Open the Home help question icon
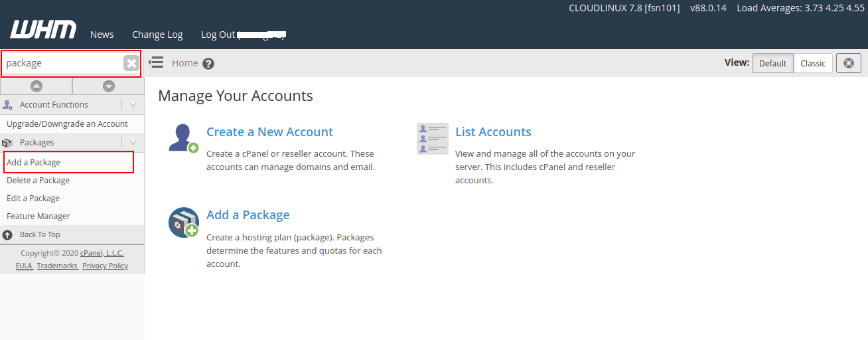Viewport: 868px width, 340px height. pos(208,64)
